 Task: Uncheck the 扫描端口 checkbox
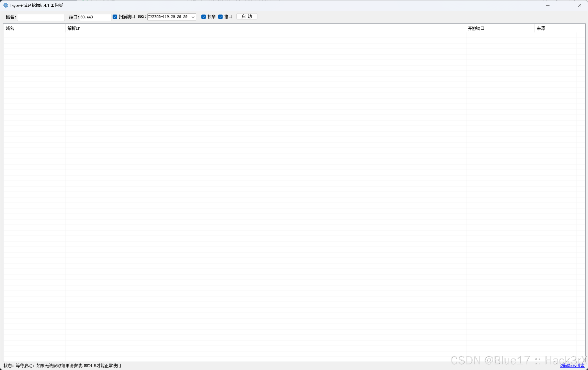pos(115,17)
